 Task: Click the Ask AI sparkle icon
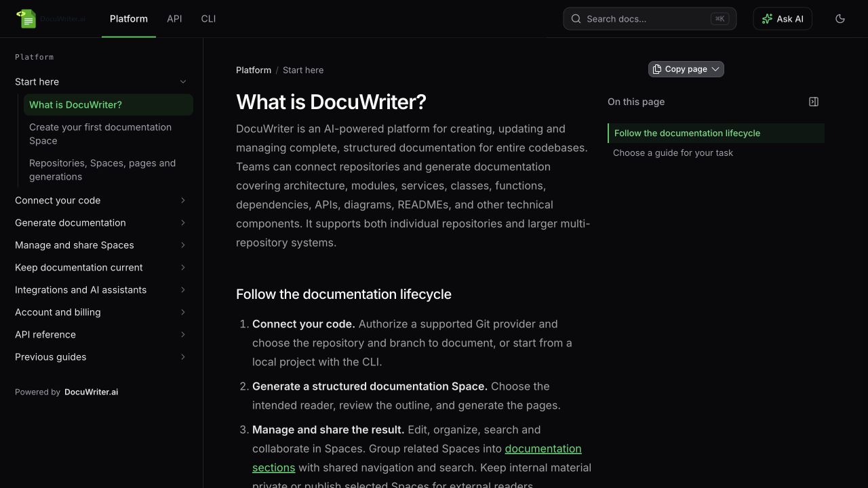point(767,19)
